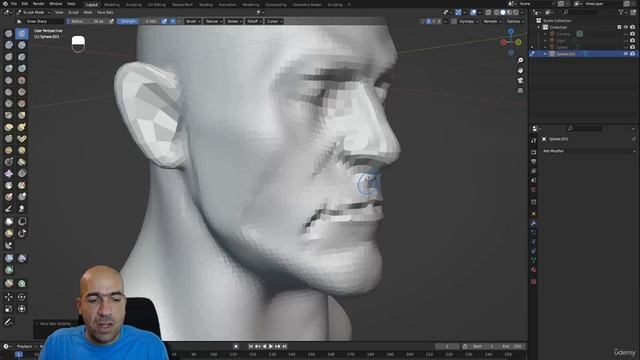This screenshot has height=360, width=640.
Task: Open the Face Sets header menu
Action: pyautogui.click(x=105, y=13)
